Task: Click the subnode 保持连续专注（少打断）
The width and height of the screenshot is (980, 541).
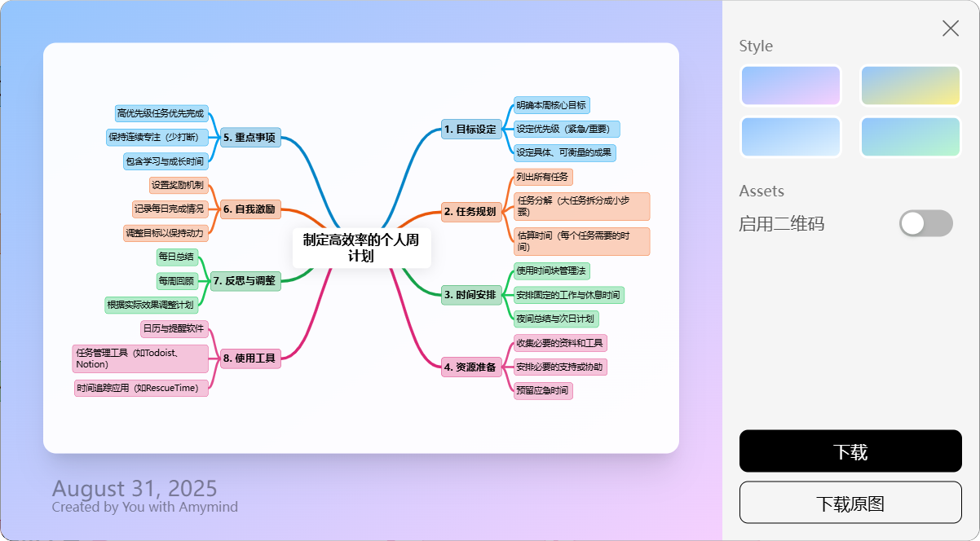Action: [x=157, y=138]
